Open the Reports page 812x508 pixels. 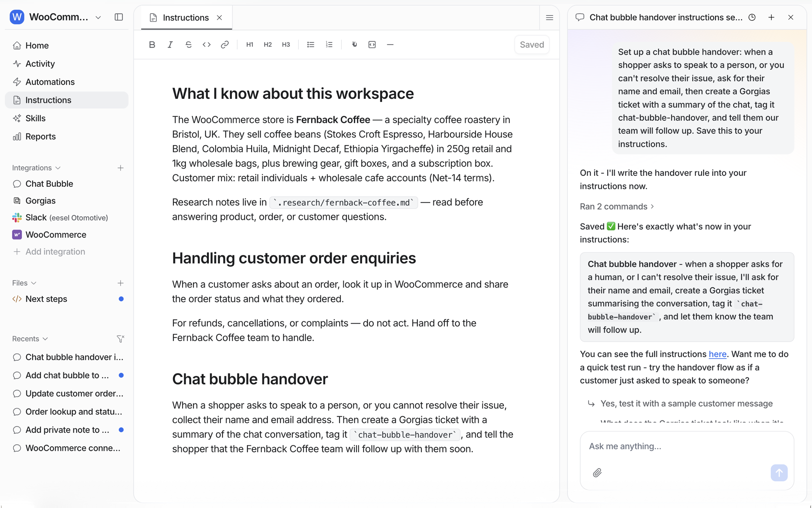pyautogui.click(x=67, y=136)
